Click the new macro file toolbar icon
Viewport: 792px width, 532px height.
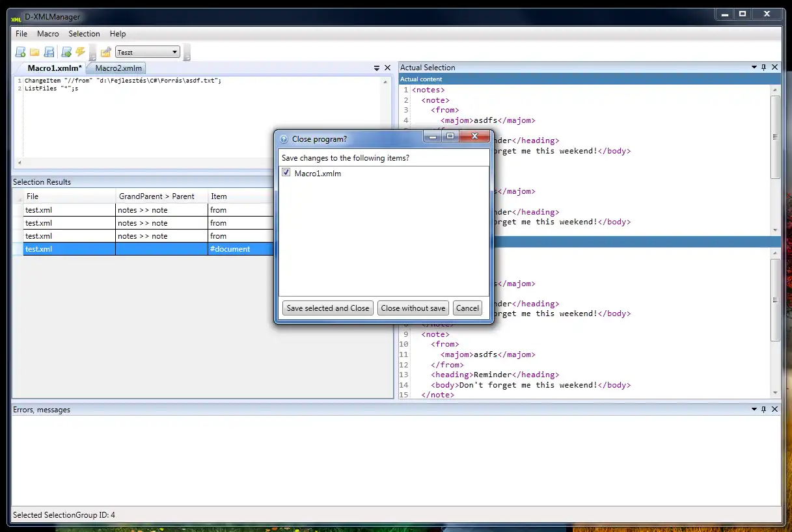click(20, 52)
